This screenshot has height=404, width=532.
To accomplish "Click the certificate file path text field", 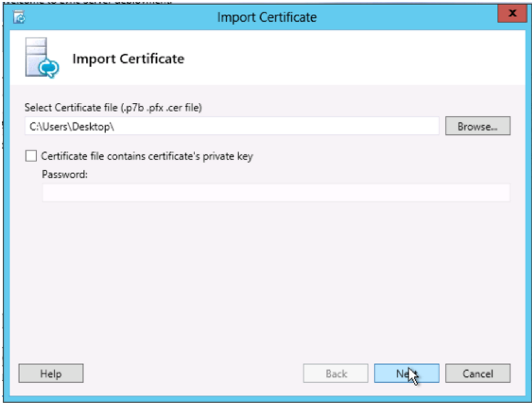I will click(x=231, y=126).
